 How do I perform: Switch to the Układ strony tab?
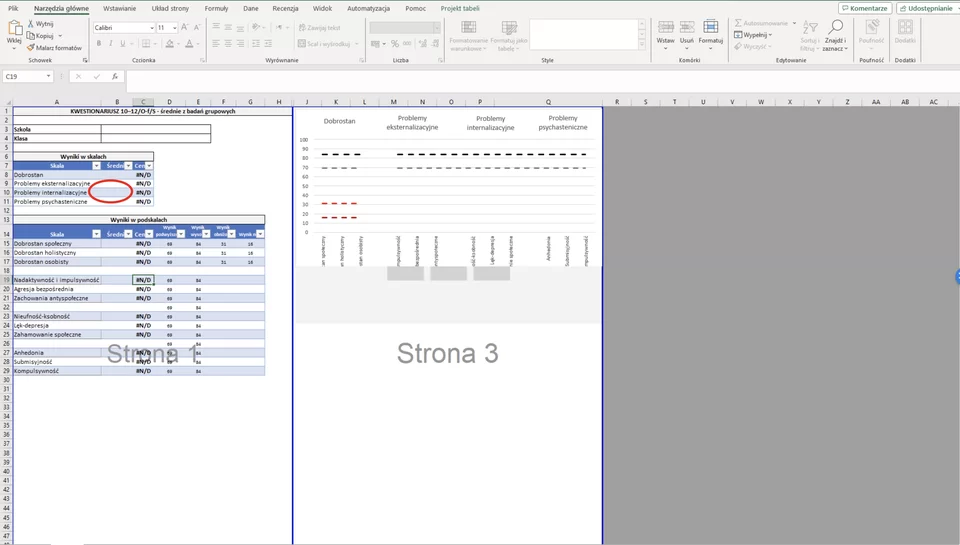[170, 9]
